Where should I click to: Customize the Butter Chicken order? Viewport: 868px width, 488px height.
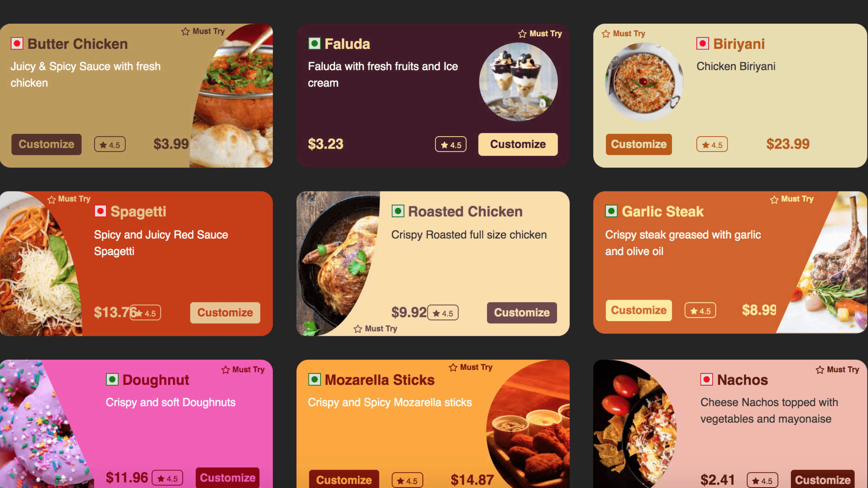[x=46, y=144]
